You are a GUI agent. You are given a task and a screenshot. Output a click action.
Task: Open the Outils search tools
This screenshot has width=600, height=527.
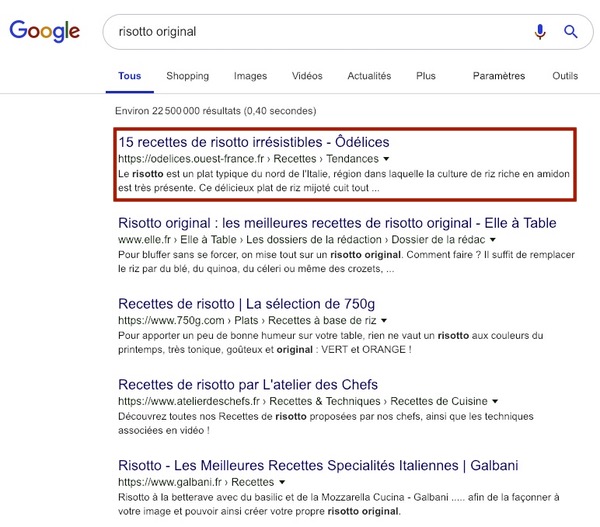[565, 76]
